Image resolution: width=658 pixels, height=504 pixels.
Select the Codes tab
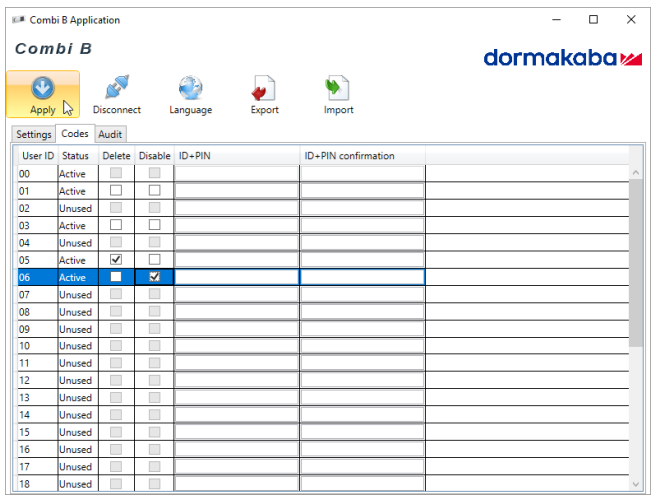click(x=75, y=133)
